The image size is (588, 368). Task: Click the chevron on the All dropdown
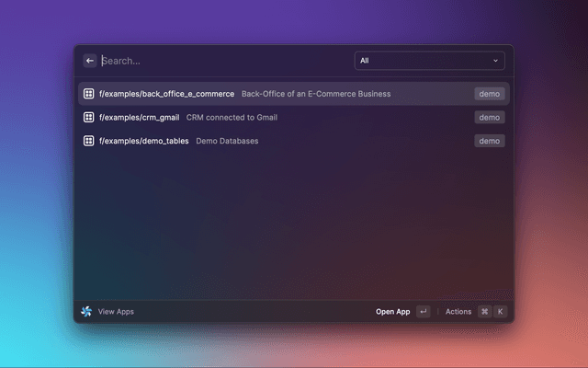click(x=496, y=61)
